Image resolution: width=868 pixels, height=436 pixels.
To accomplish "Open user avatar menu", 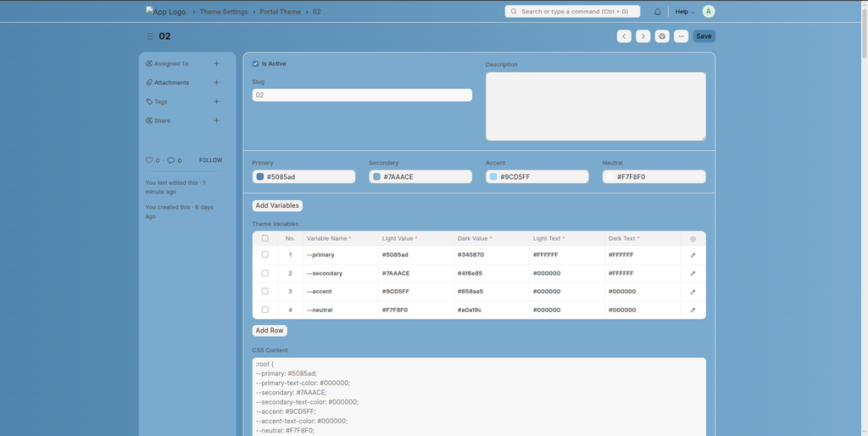I will (709, 12).
